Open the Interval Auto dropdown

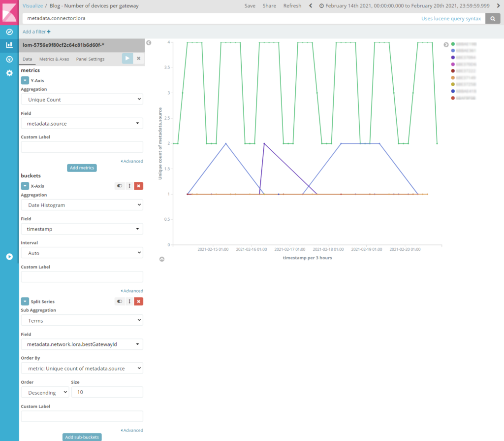82,253
